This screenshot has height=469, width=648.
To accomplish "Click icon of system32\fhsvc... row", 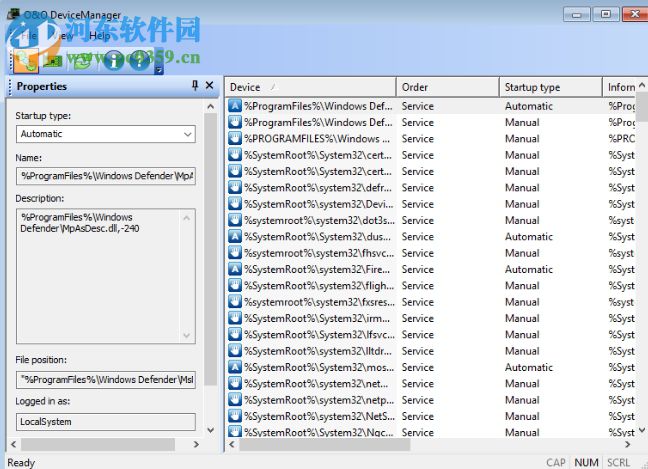I will pyautogui.click(x=235, y=253).
